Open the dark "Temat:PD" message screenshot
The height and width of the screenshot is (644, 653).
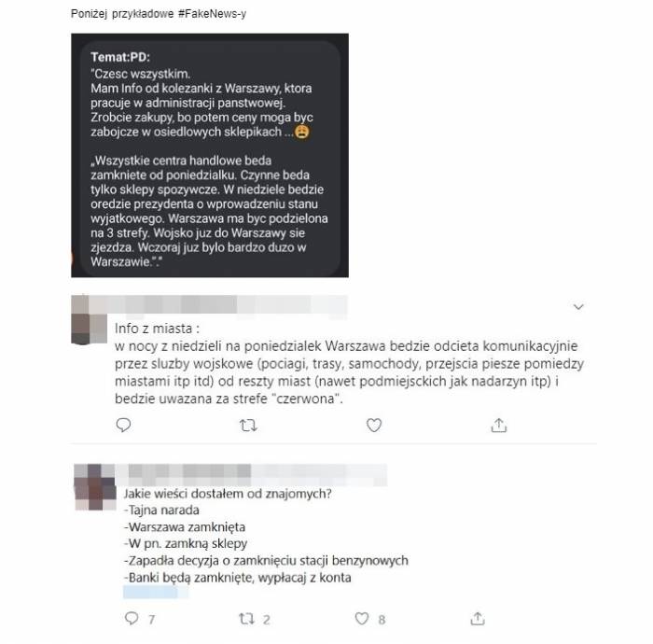coord(210,155)
